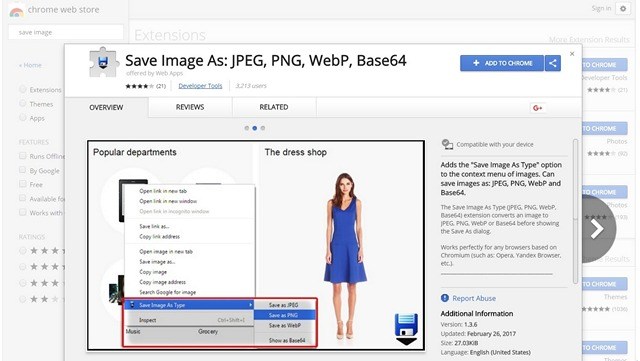
Task: Open the settings gear icon
Action: [623, 9]
